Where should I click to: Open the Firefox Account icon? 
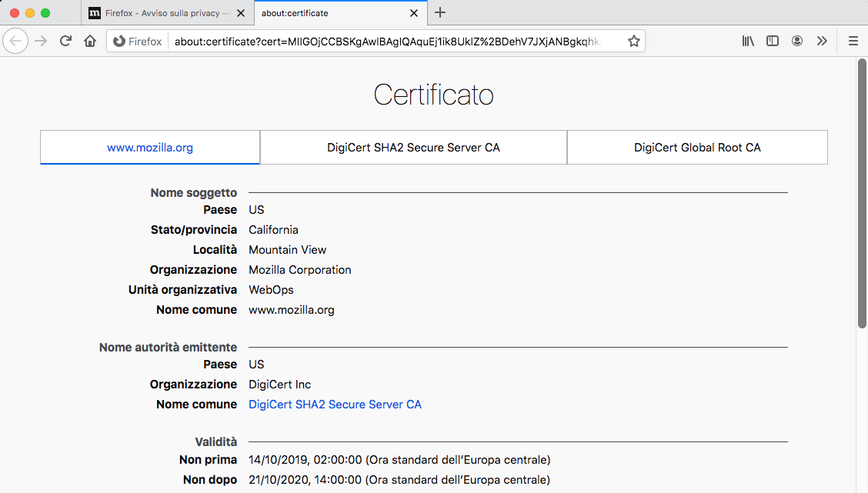coord(797,41)
